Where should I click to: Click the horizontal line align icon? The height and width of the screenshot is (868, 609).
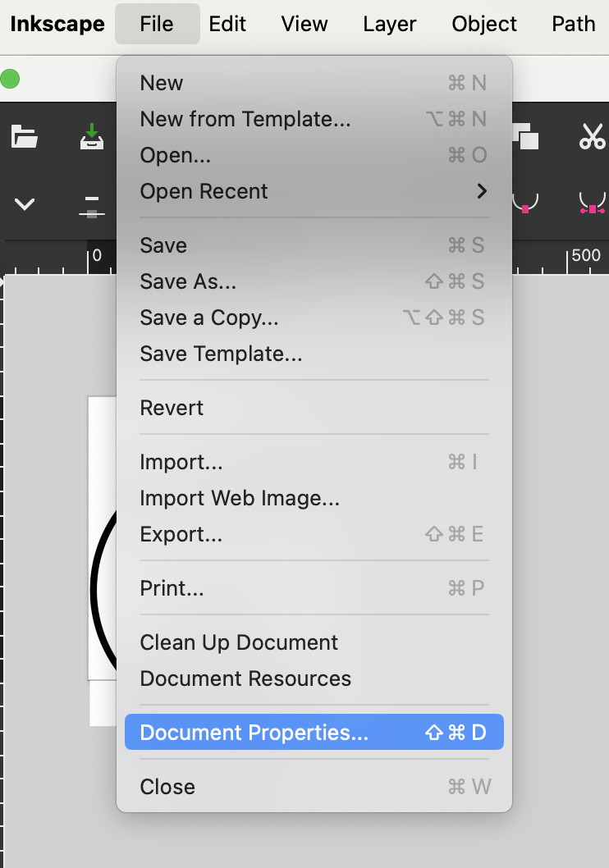tap(92, 206)
